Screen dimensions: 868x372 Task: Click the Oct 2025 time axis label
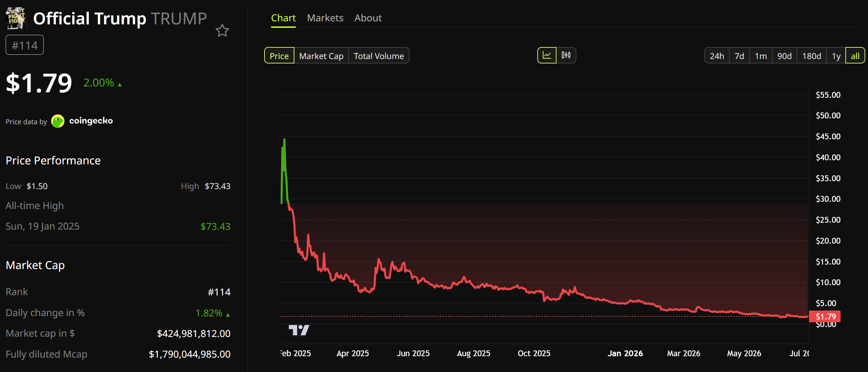pyautogui.click(x=534, y=353)
